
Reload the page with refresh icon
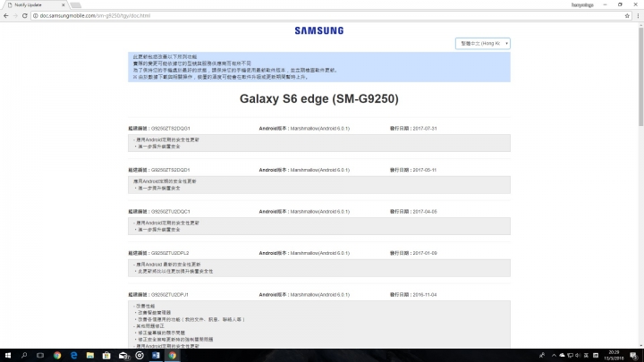pyautogui.click(x=25, y=15)
